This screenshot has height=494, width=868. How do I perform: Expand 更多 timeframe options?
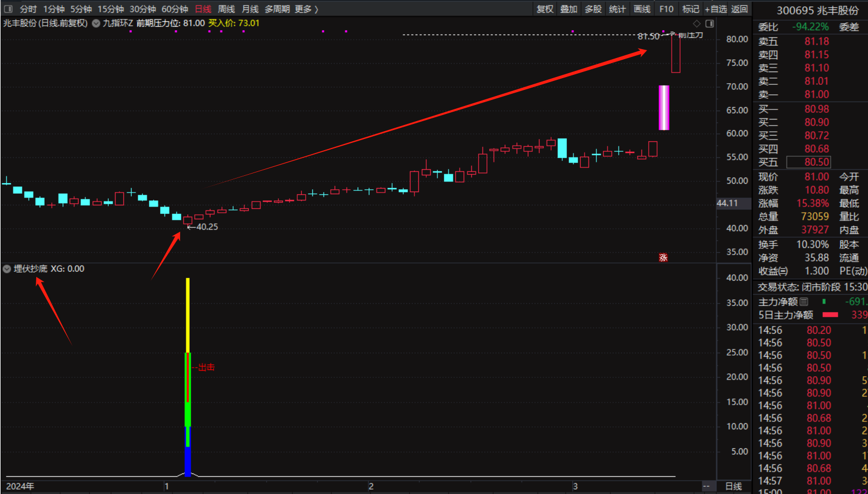[306, 9]
